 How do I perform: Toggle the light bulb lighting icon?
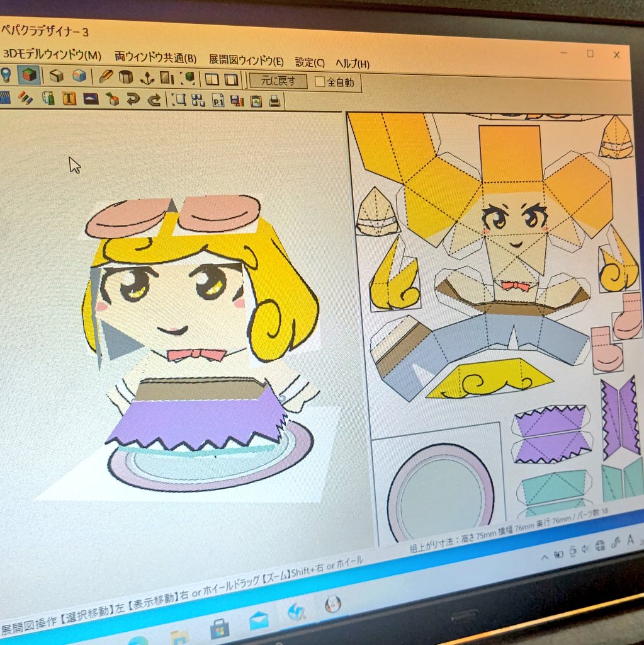(5, 75)
